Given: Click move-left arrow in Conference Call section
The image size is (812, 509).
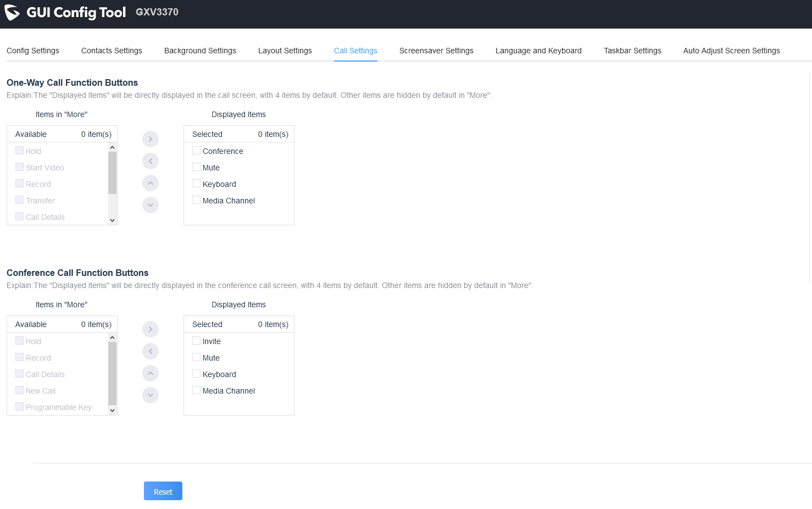Looking at the screenshot, I should coord(151,351).
